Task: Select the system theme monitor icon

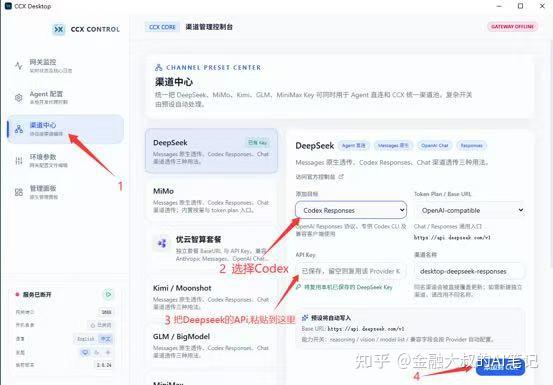Action: 85,352
